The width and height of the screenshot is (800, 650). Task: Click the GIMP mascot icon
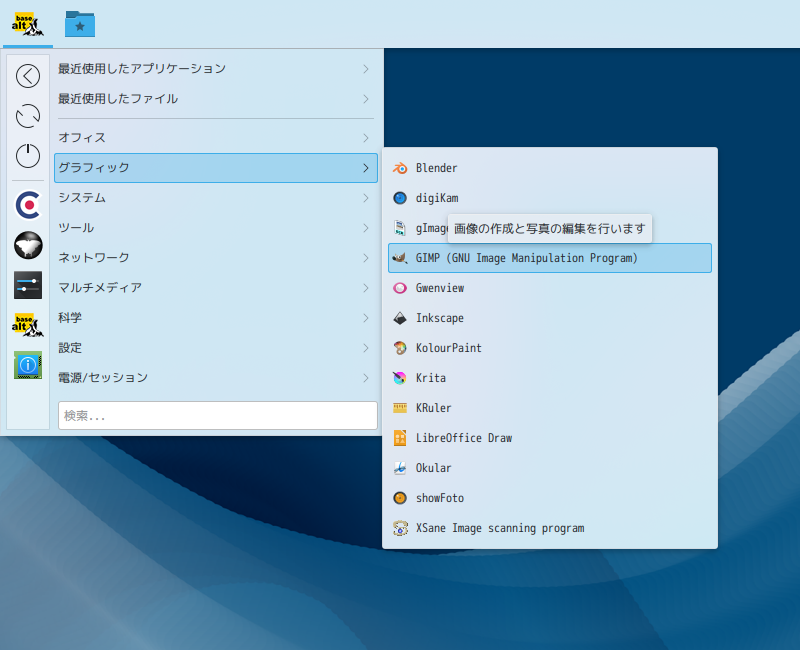point(400,258)
